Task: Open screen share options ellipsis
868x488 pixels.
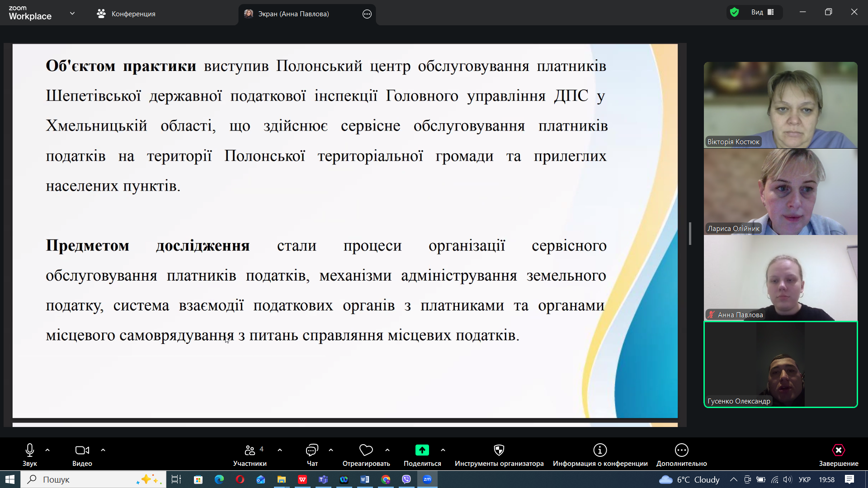Action: coord(367,14)
